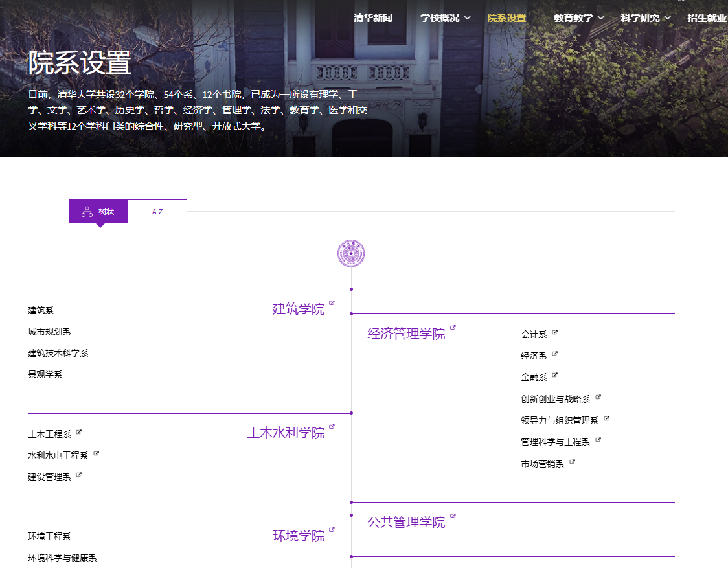Click external link icon next to 会计系
Image resolution: width=728 pixels, height=568 pixels.
[555, 332]
